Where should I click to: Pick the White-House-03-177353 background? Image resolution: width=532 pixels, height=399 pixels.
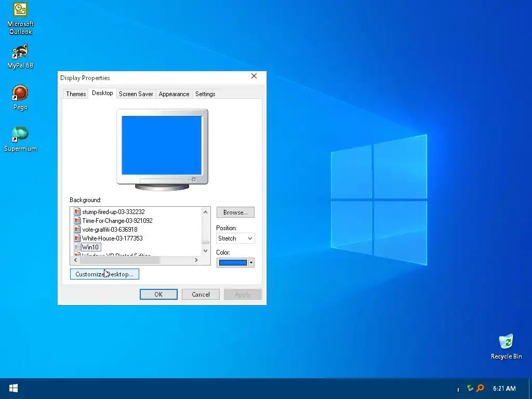click(x=112, y=238)
